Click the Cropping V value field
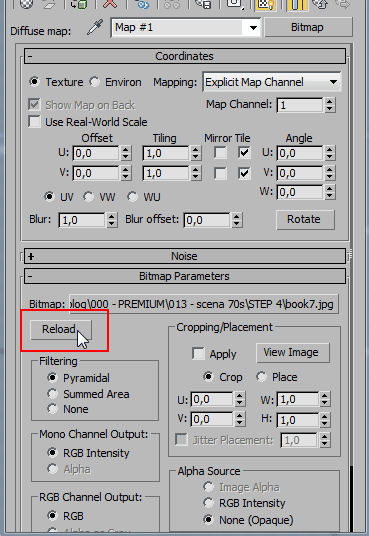369x536 pixels. [x=212, y=419]
